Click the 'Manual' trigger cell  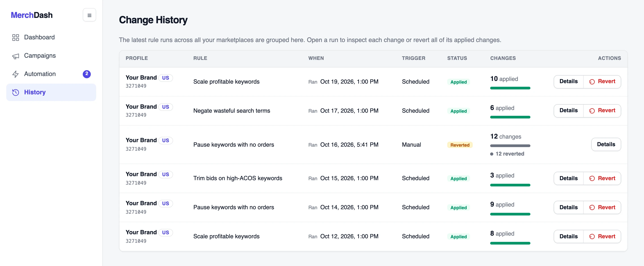click(x=411, y=144)
